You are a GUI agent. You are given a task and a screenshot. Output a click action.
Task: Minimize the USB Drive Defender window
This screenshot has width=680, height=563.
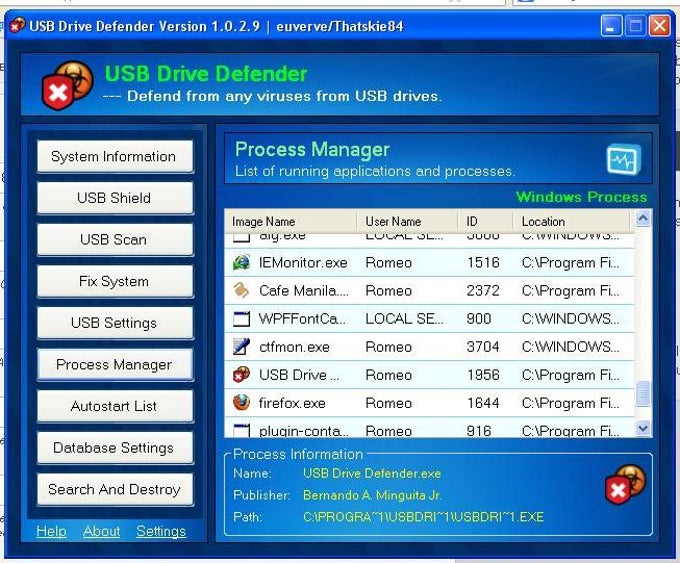(611, 26)
